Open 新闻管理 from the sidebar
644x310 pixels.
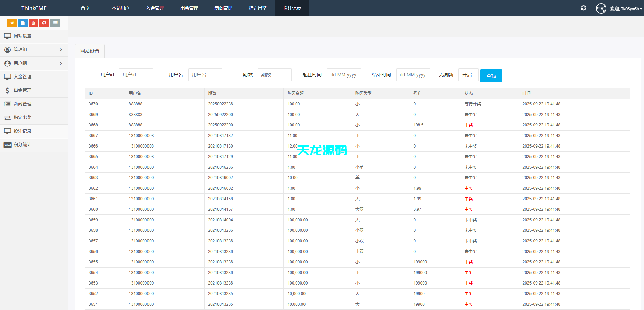22,104
